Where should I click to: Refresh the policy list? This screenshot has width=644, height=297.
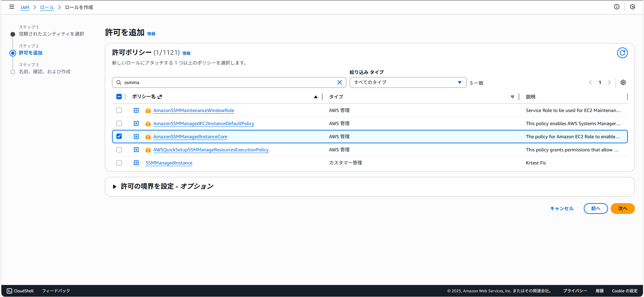622,53
